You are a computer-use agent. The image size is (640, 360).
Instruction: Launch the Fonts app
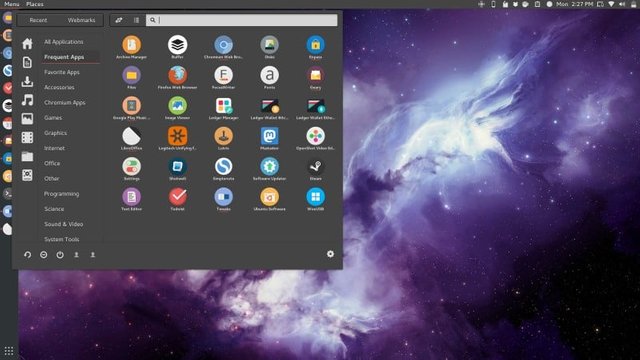pyautogui.click(x=269, y=75)
